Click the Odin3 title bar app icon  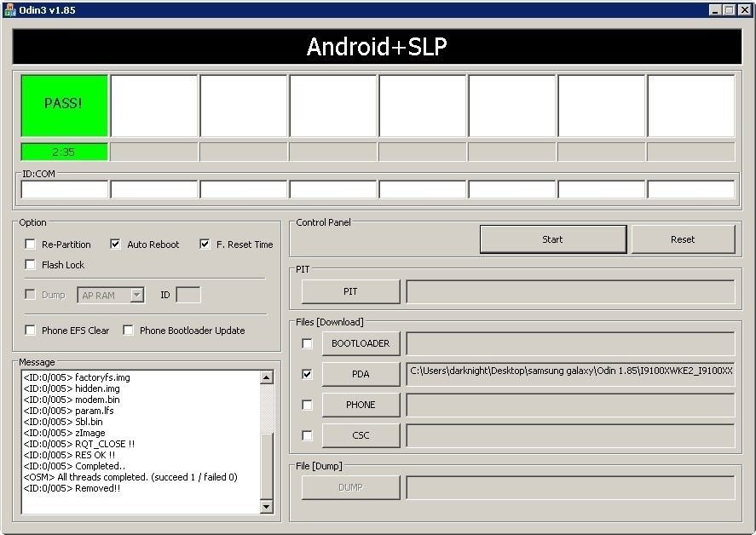pos(9,9)
